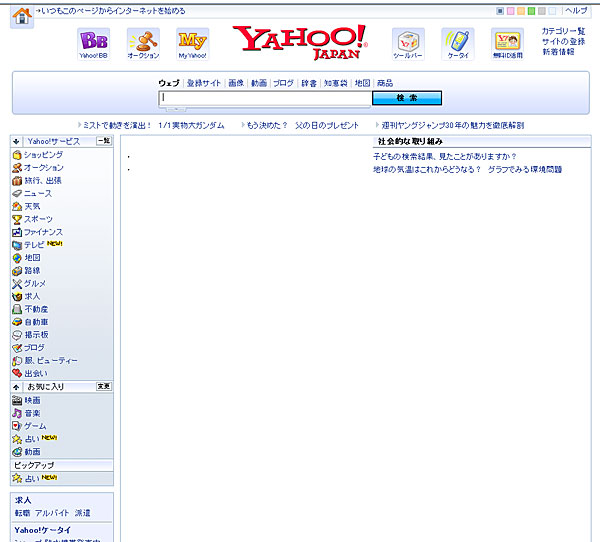Click the スポーツ trophy icon
The width and height of the screenshot is (600, 542).
(x=17, y=219)
